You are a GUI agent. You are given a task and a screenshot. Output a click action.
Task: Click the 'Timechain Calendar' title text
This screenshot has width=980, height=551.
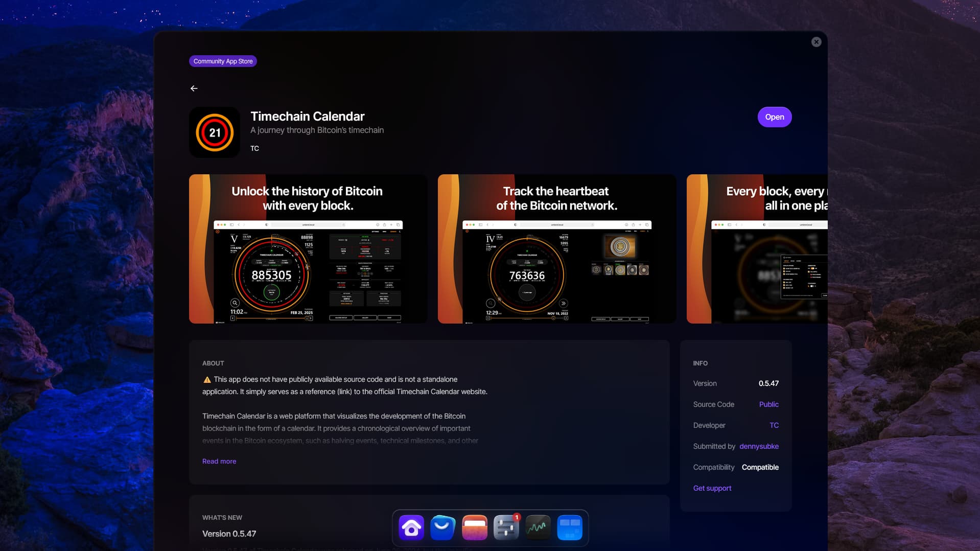click(308, 117)
